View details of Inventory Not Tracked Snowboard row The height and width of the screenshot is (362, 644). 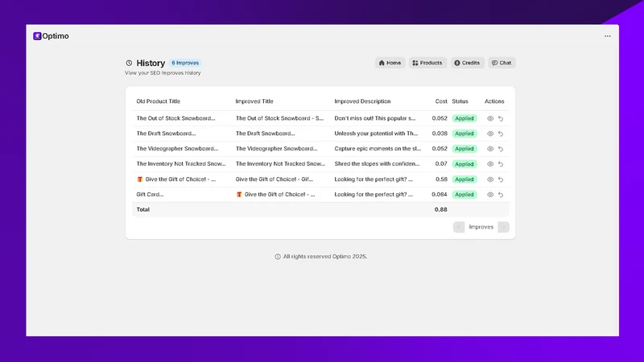pyautogui.click(x=490, y=164)
